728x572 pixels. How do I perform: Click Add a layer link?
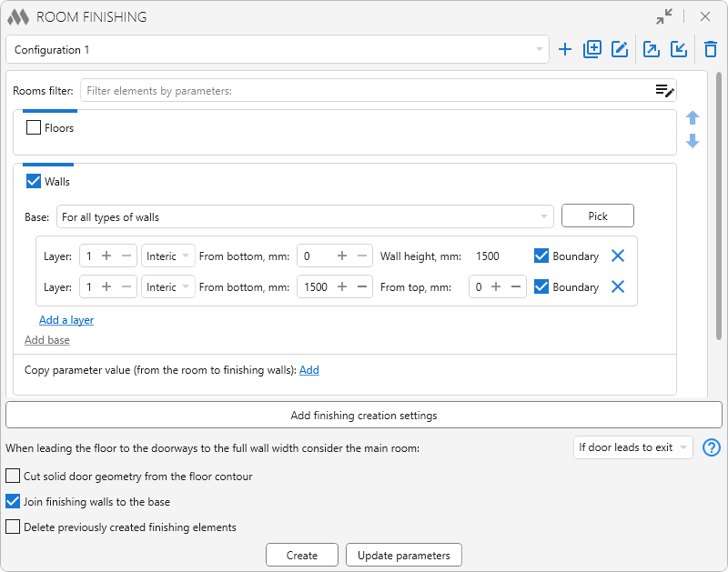click(66, 320)
